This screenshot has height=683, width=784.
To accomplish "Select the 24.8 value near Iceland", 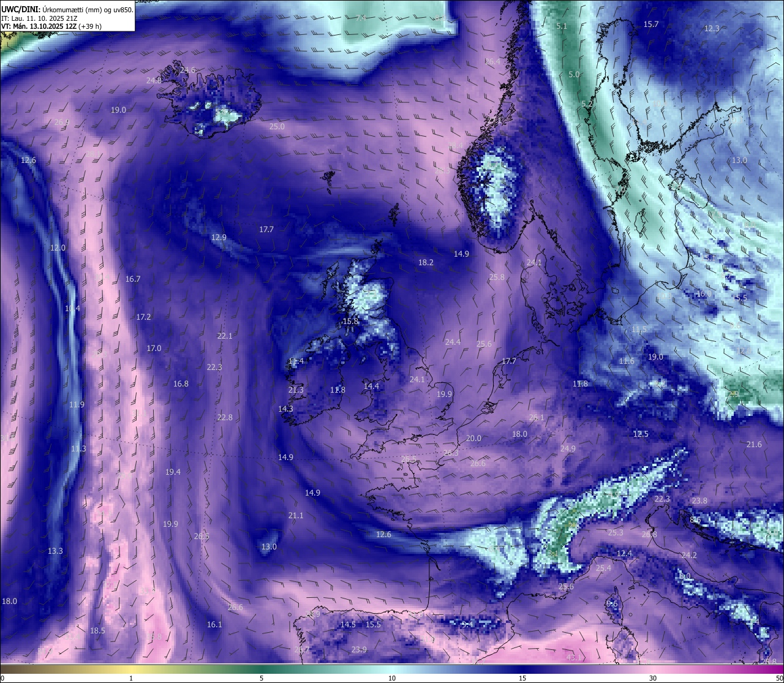I will (154, 81).
